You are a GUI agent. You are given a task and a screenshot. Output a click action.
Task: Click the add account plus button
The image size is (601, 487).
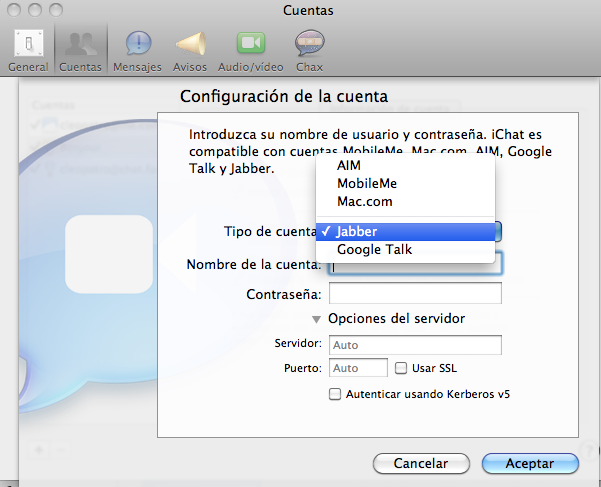coord(39,449)
